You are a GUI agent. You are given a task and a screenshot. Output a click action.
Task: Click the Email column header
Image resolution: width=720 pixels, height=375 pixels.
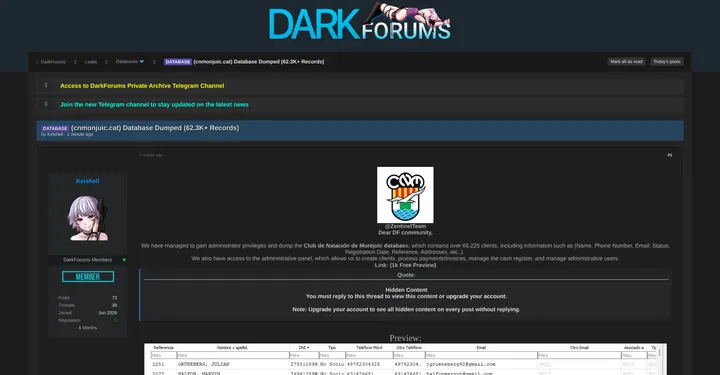481,348
